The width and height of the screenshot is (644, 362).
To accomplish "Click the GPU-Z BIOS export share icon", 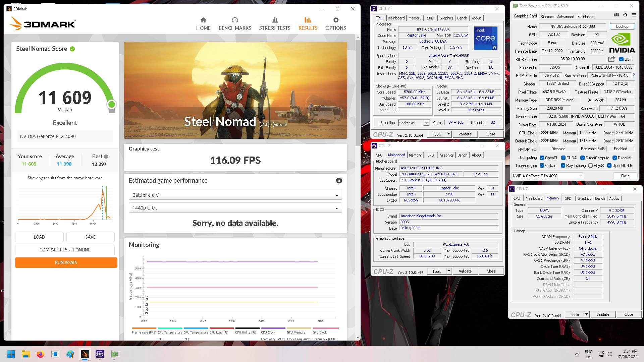I will pos(611,59).
